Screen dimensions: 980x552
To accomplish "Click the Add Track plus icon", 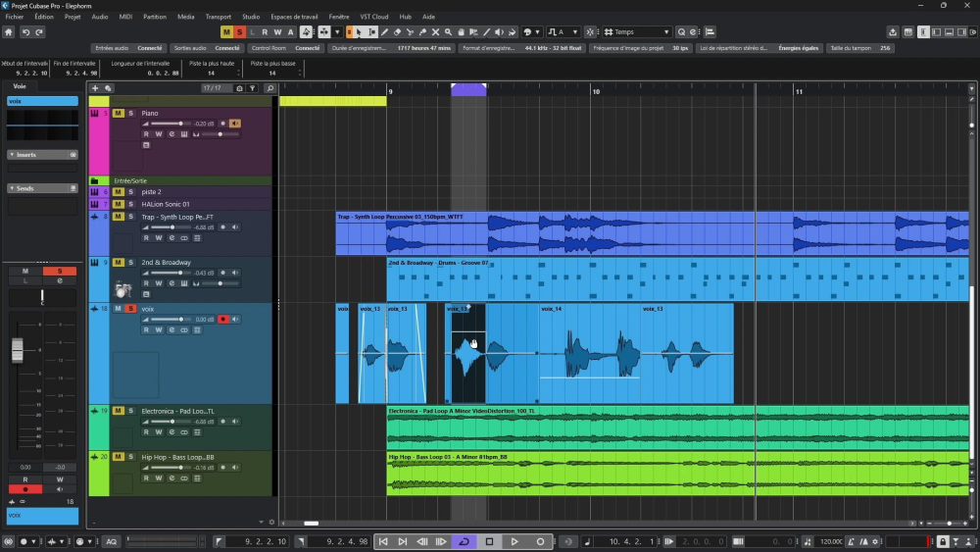I will click(95, 88).
